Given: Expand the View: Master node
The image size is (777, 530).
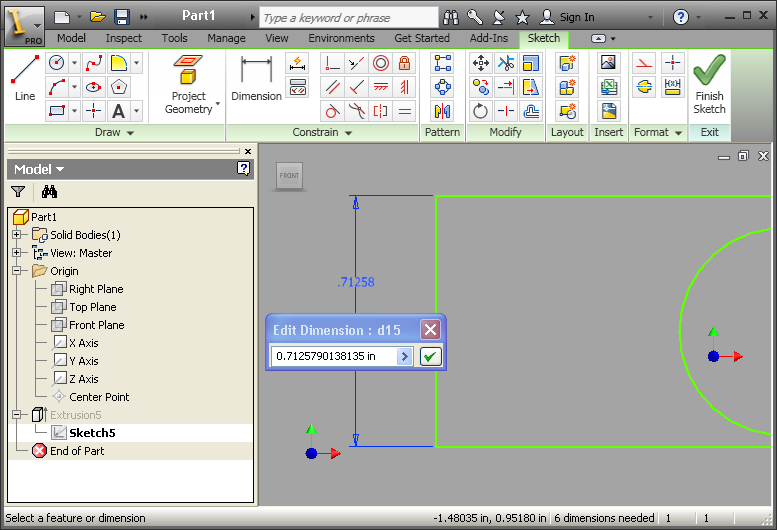Looking at the screenshot, I should pyautogui.click(x=16, y=253).
